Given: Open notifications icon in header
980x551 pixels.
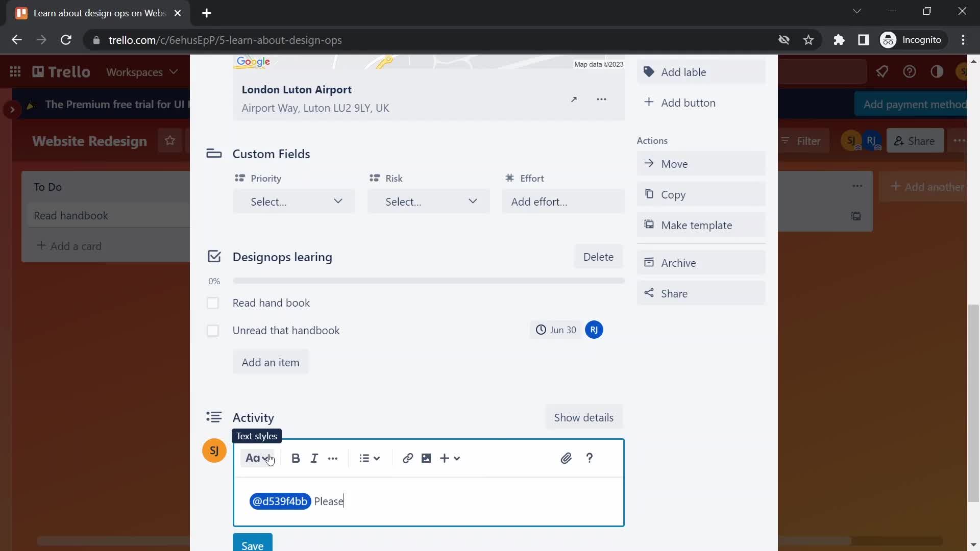Looking at the screenshot, I should pos(882,72).
